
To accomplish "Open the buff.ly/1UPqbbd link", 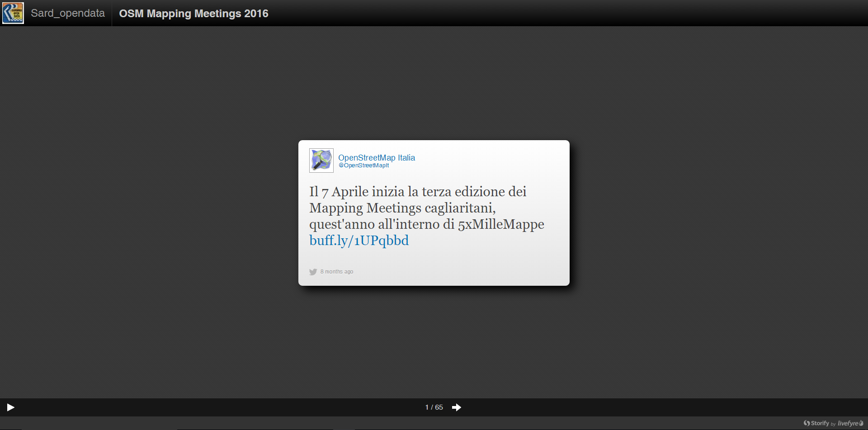I will (359, 241).
